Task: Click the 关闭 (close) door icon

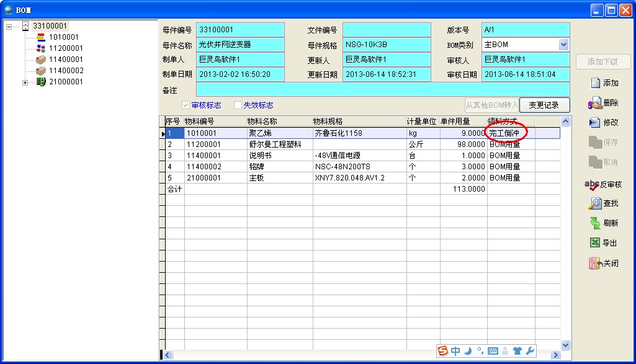Action: click(x=595, y=264)
